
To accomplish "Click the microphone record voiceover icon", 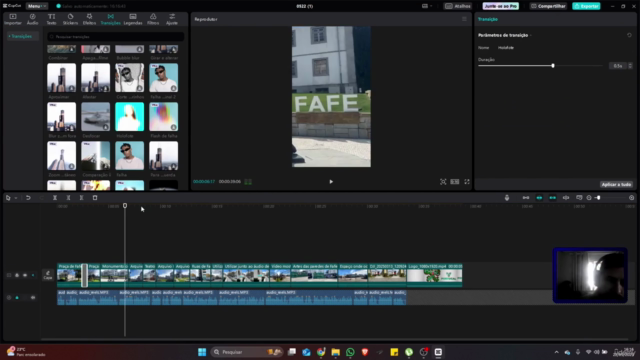I will 507,198.
